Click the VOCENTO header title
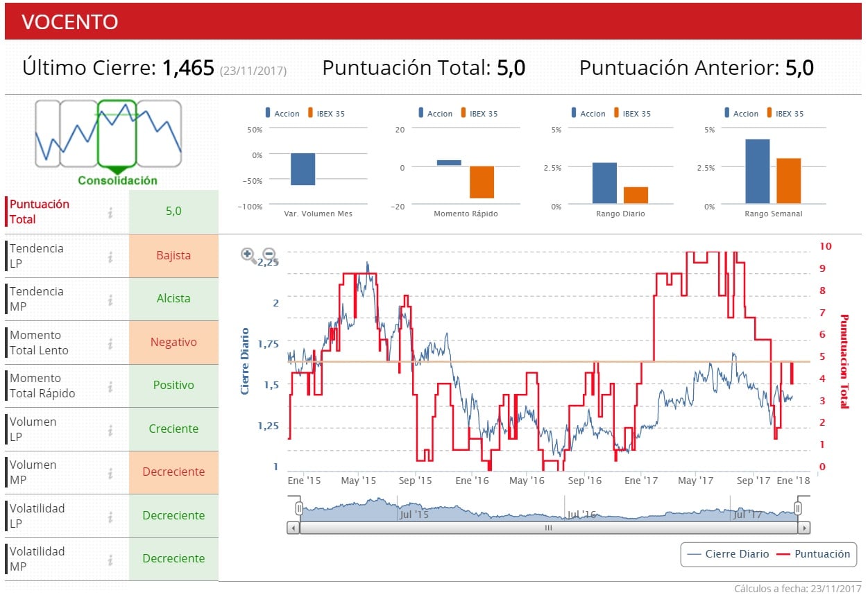The height and width of the screenshot is (604, 868). 70,22
